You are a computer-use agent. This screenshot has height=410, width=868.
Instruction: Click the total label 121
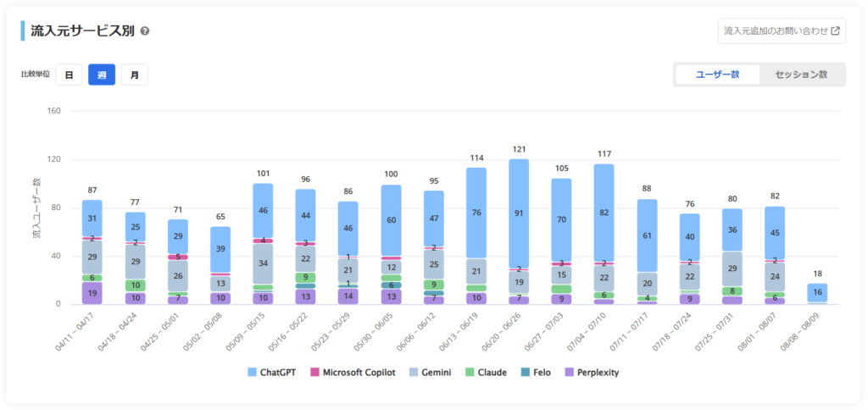(x=519, y=149)
